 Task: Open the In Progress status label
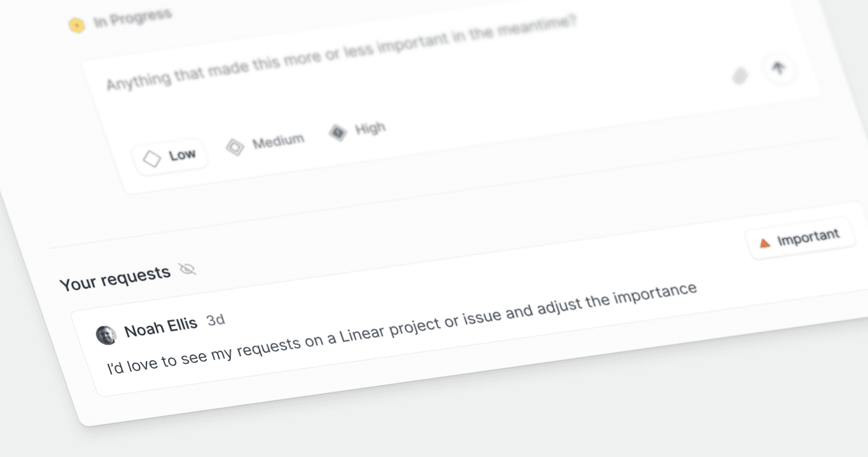pyautogui.click(x=132, y=18)
